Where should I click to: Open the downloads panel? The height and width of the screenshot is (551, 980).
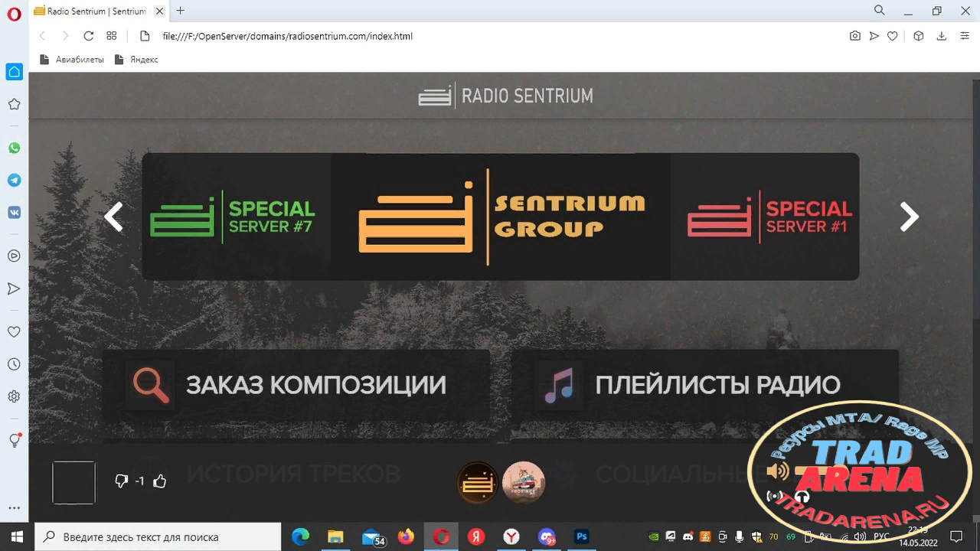(942, 36)
